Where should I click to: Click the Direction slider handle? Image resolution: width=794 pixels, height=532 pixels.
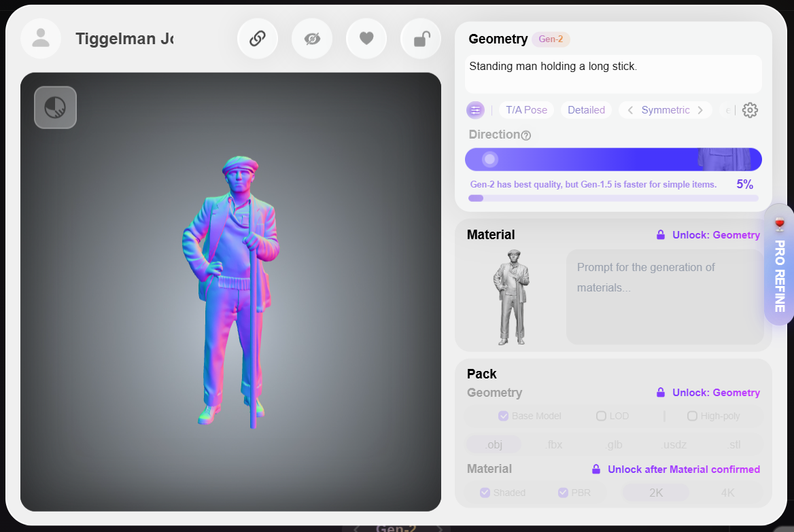pyautogui.click(x=489, y=160)
